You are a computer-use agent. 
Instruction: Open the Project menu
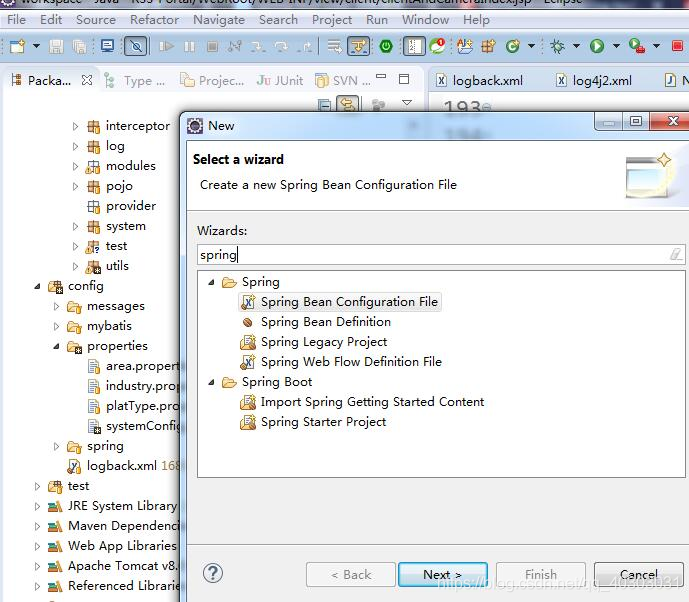[x=332, y=20]
